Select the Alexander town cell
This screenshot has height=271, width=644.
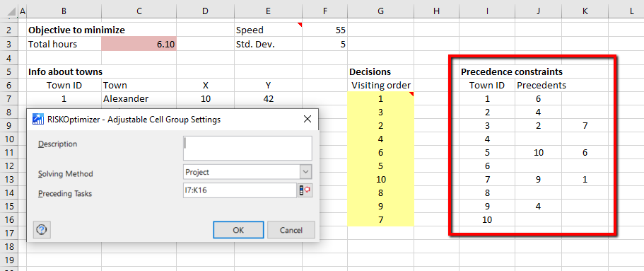coord(139,98)
